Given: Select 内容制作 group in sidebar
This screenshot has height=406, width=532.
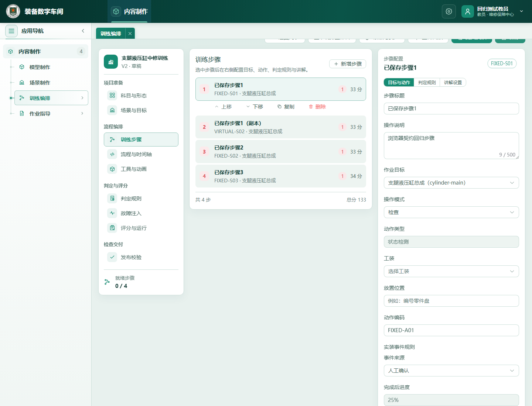Looking at the screenshot, I should (46, 52).
